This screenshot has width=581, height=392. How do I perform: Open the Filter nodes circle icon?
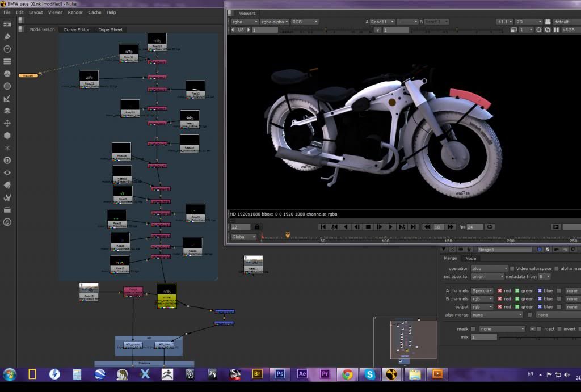click(7, 86)
